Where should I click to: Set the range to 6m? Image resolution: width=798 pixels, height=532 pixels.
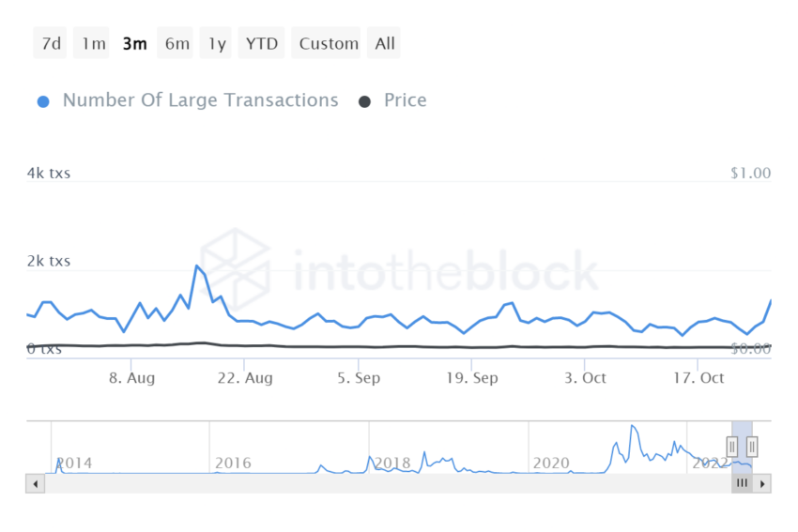click(176, 43)
